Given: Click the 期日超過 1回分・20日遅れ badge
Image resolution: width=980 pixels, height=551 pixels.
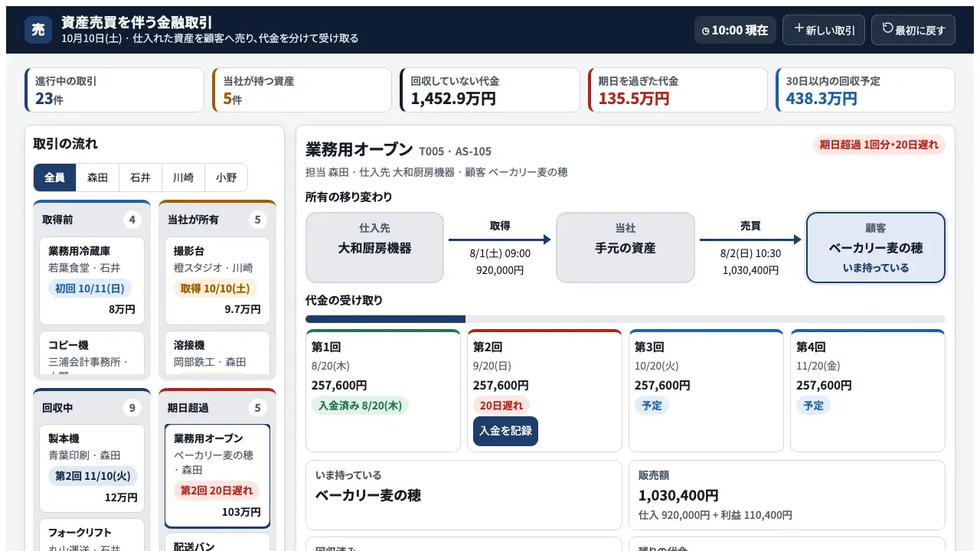Looking at the screenshot, I should pyautogui.click(x=879, y=145).
